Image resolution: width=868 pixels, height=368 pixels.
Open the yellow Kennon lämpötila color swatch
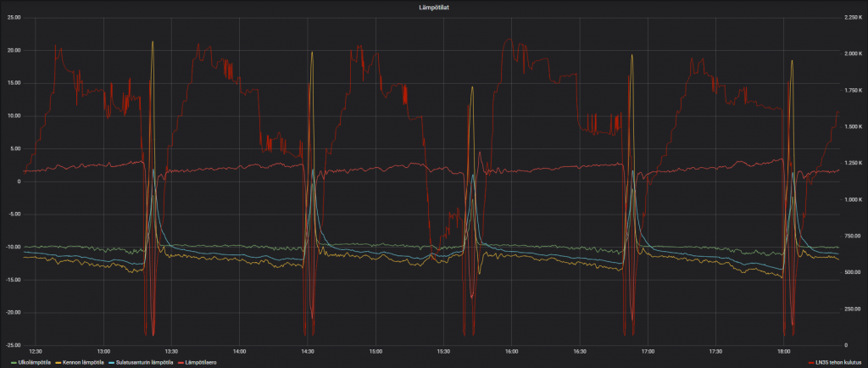tap(58, 363)
